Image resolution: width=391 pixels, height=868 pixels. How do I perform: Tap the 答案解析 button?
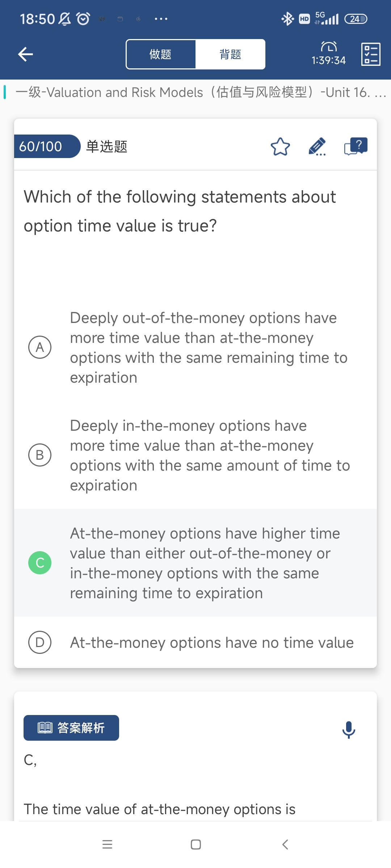coord(71,728)
